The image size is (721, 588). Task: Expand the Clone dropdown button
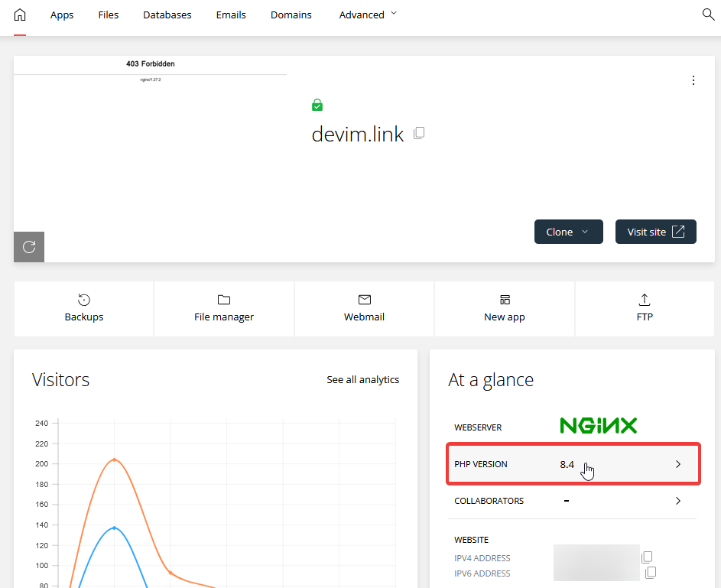point(568,232)
